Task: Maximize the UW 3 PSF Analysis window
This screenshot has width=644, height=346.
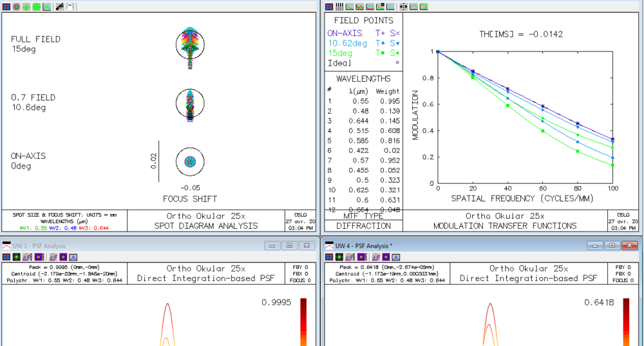Action: 290,246
